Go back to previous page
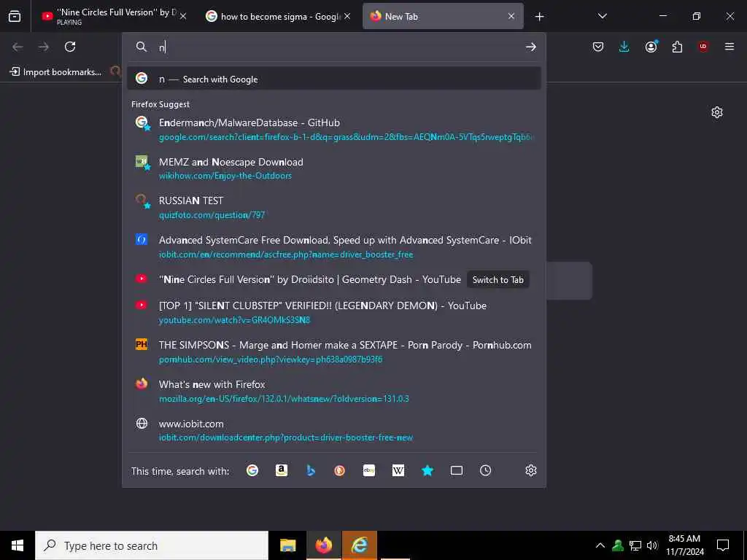 tap(18, 47)
